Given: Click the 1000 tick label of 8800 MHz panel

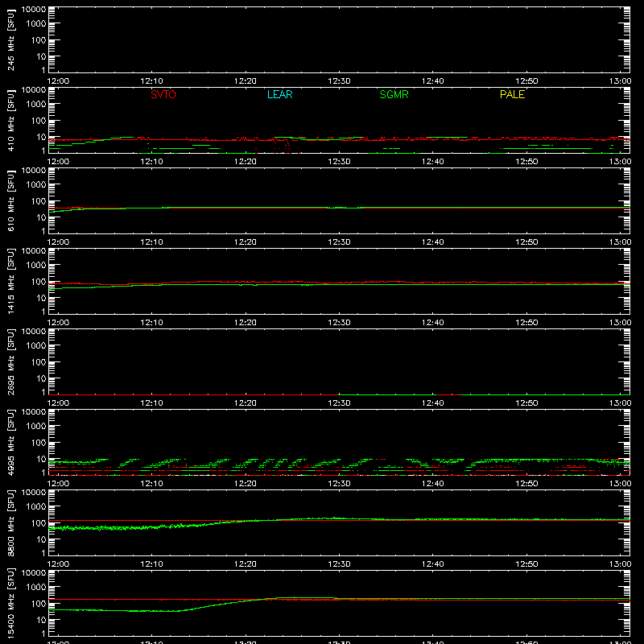Looking at the screenshot, I should point(36,506).
